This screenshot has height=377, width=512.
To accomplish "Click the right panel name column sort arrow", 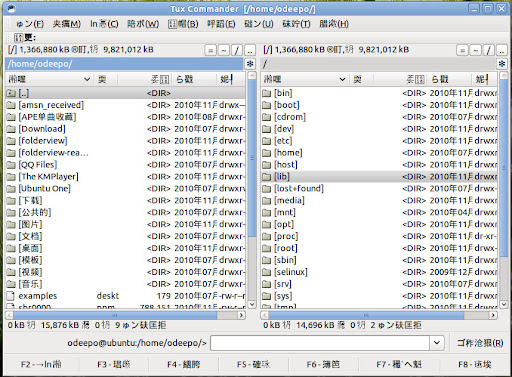I will click(342, 79).
